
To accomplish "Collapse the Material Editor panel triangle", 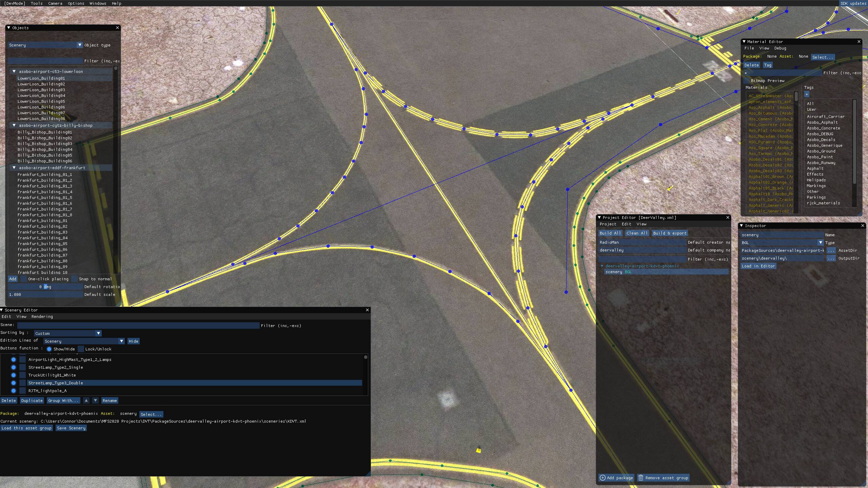I will 744,42.
